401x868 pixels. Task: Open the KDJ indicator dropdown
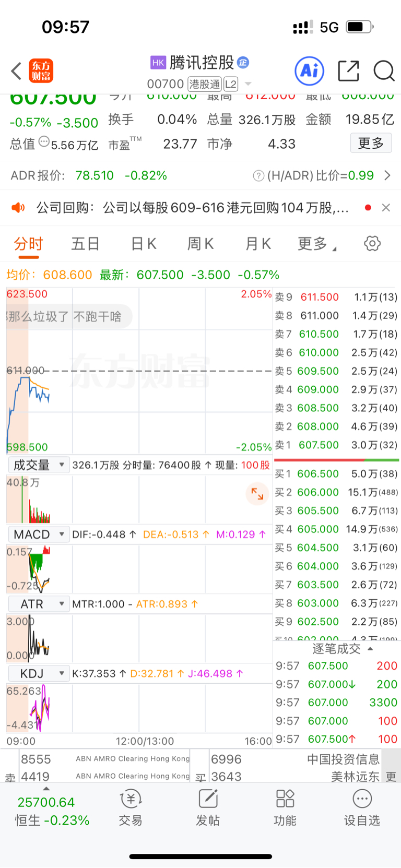(39, 673)
